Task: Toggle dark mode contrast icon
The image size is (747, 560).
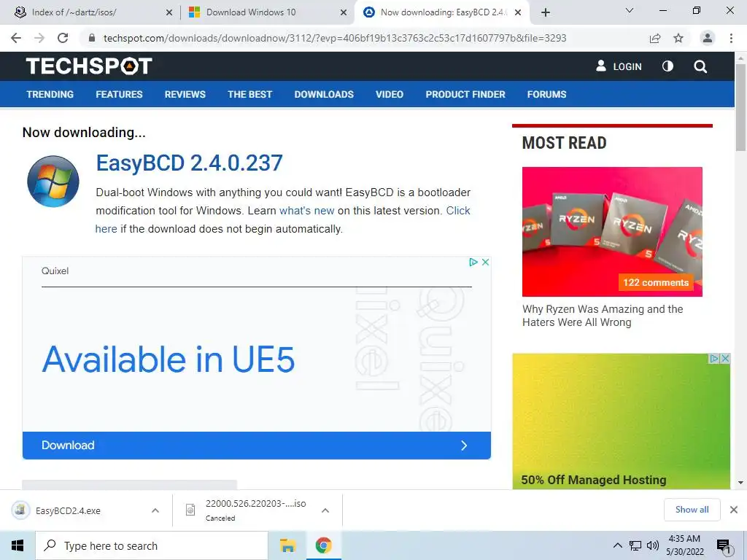Action: [x=667, y=66]
